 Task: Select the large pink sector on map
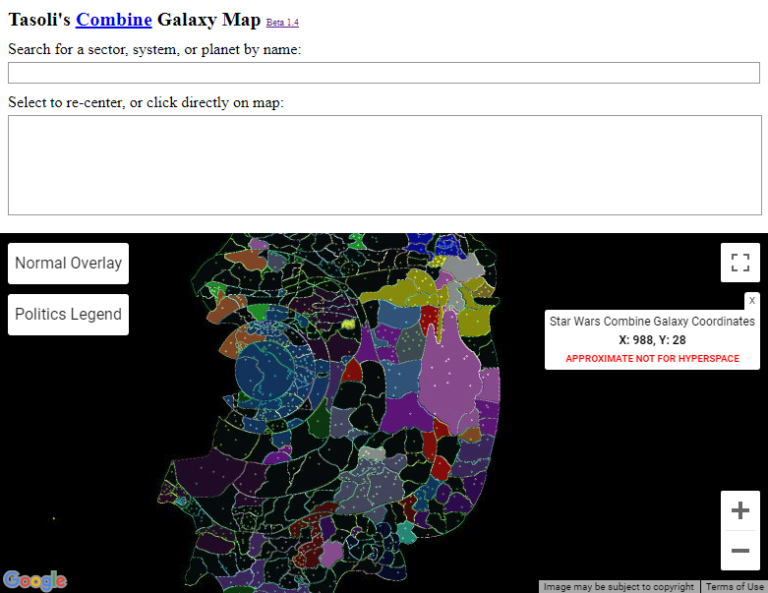point(455,375)
